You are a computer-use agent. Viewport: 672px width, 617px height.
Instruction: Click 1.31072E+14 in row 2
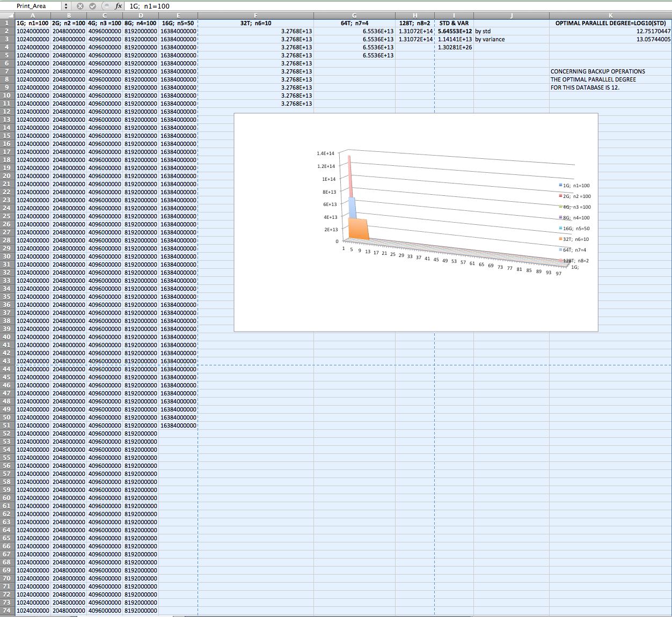tap(415, 31)
